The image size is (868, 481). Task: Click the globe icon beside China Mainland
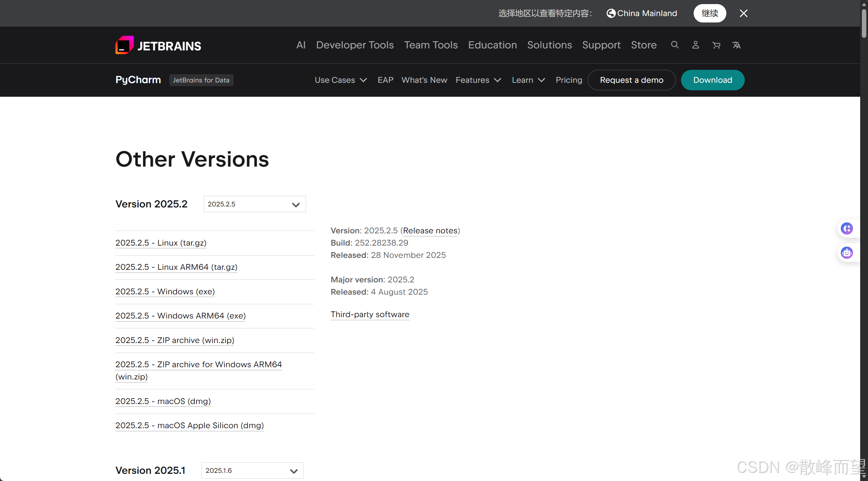click(x=611, y=13)
